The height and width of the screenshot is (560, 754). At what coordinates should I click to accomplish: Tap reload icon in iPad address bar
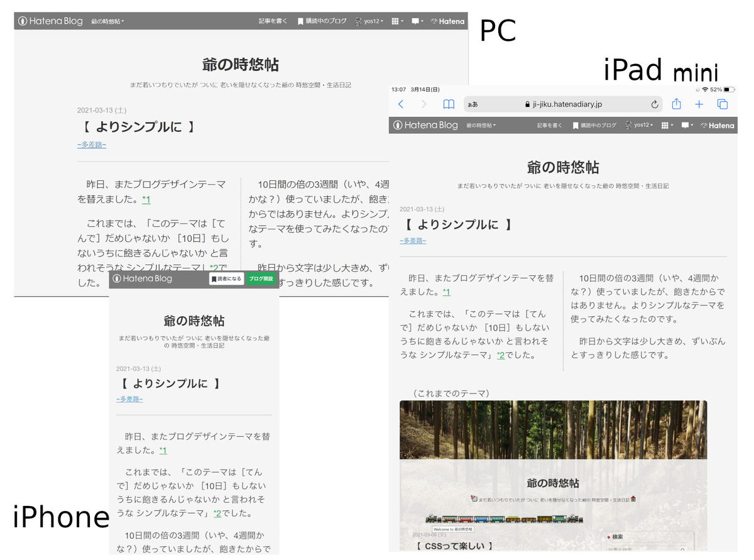pyautogui.click(x=655, y=104)
